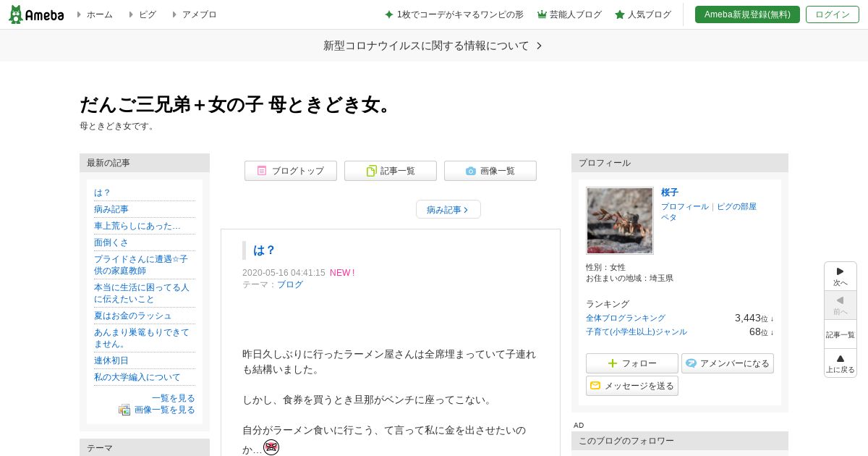Open the profile photo thumbnail
This screenshot has height=456, width=868.
(x=620, y=221)
